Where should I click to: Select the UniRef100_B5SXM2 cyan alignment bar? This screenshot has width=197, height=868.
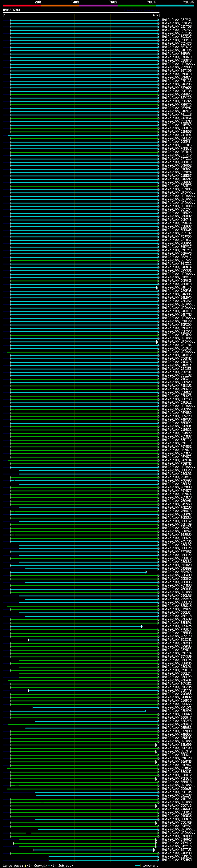(93, 640)
